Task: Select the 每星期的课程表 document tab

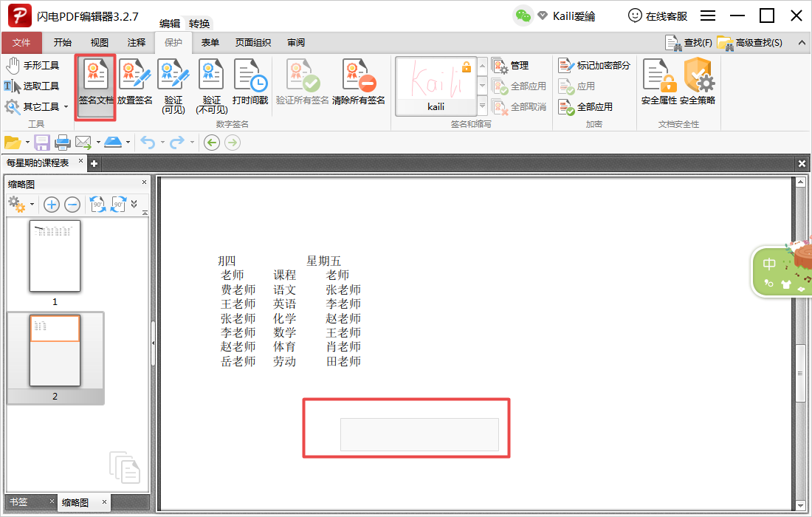Action: pos(38,163)
